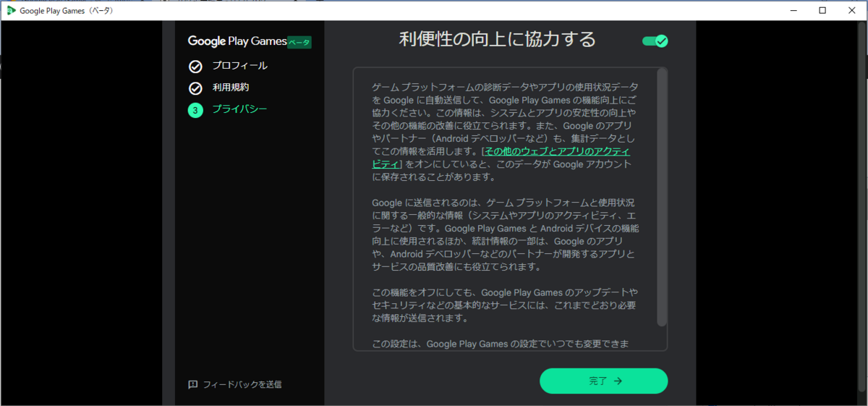The image size is (868, 406).
Task: Click the paragraph starting この機能をオフにしても
Action: 504,305
